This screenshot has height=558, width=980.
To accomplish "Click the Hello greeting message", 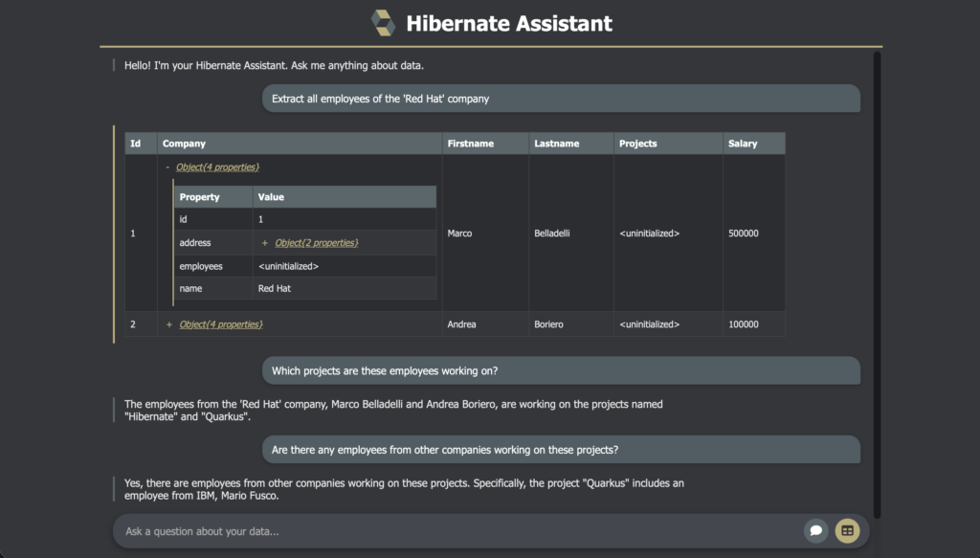I will click(x=274, y=65).
